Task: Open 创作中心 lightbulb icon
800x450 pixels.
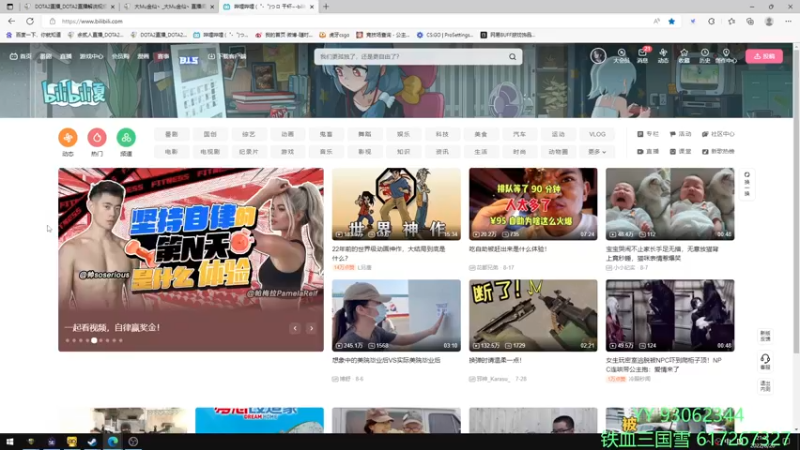Action: click(726, 56)
